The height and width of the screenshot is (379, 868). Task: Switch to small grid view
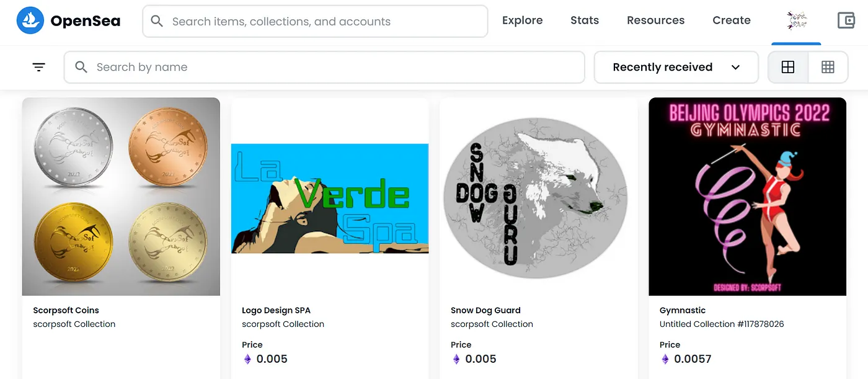tap(828, 67)
